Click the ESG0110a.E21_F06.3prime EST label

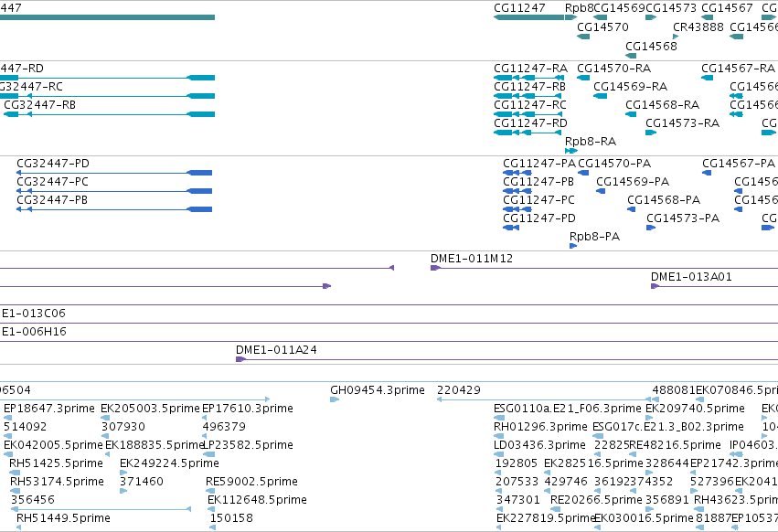point(568,409)
